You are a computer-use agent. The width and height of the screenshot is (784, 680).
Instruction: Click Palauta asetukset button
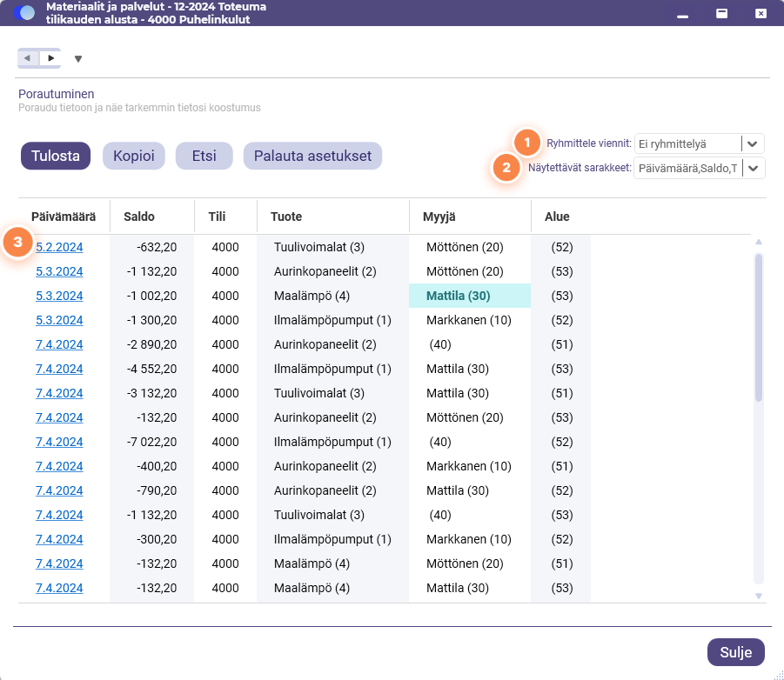point(312,156)
